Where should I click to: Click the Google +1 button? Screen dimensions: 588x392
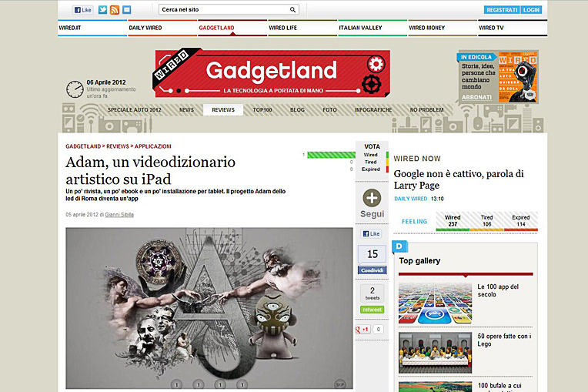pyautogui.click(x=362, y=330)
